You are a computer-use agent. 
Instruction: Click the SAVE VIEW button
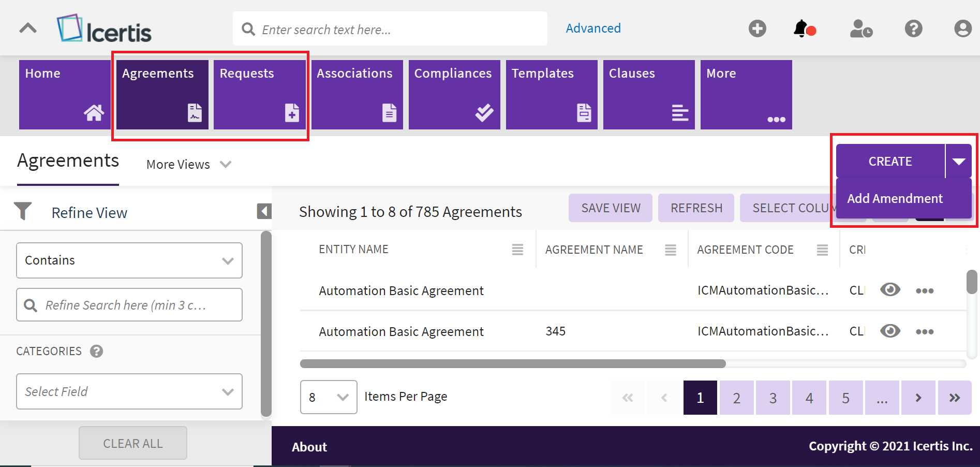pos(611,208)
